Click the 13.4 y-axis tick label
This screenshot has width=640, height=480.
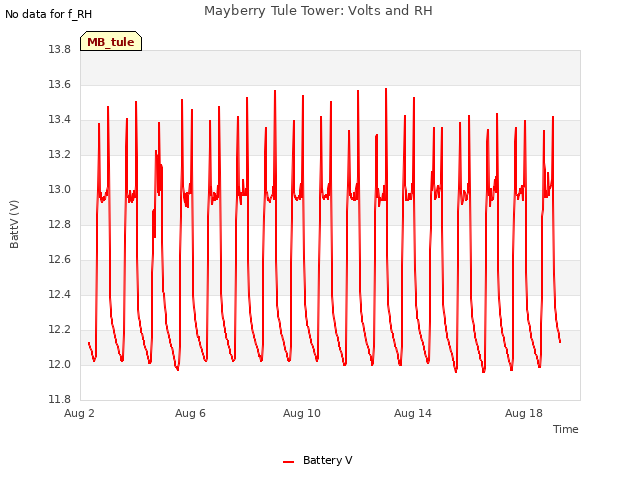click(59, 119)
